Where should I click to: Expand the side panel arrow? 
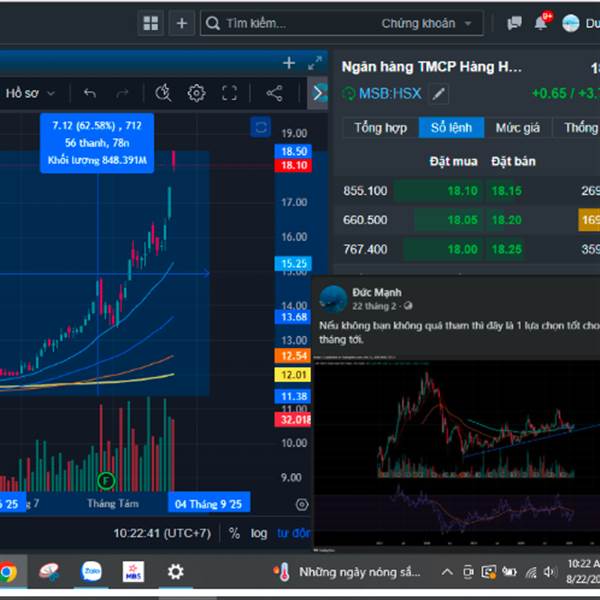318,93
